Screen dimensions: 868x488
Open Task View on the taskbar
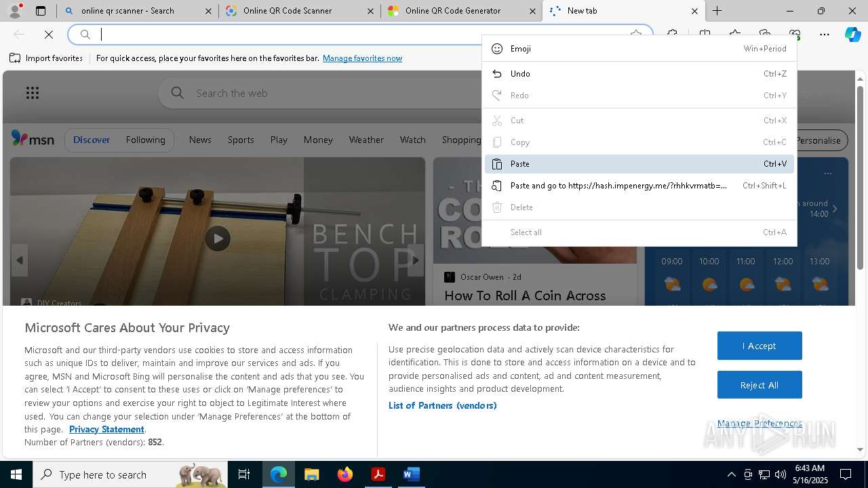pos(245,474)
